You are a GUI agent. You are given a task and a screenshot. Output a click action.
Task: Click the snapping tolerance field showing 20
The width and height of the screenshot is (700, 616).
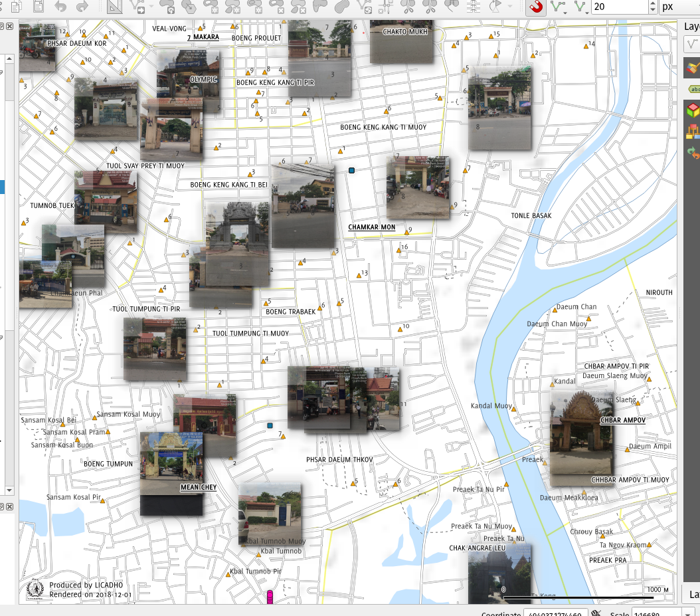pos(619,7)
